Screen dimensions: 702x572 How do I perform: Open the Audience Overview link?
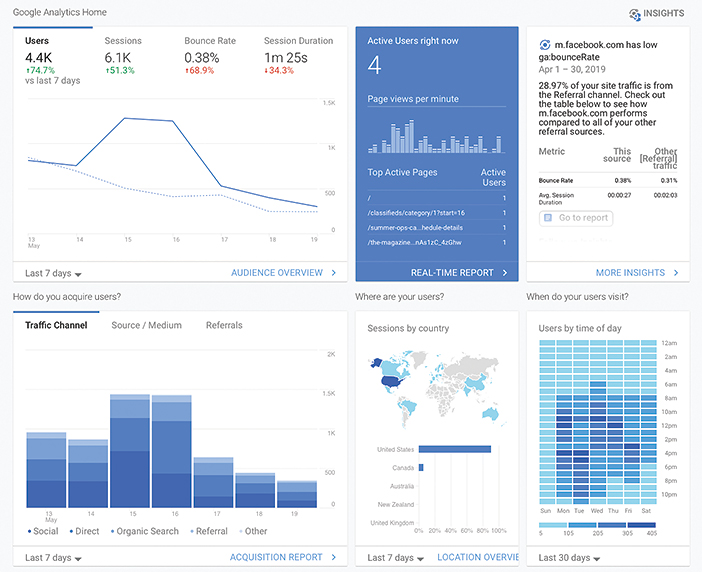(x=277, y=272)
